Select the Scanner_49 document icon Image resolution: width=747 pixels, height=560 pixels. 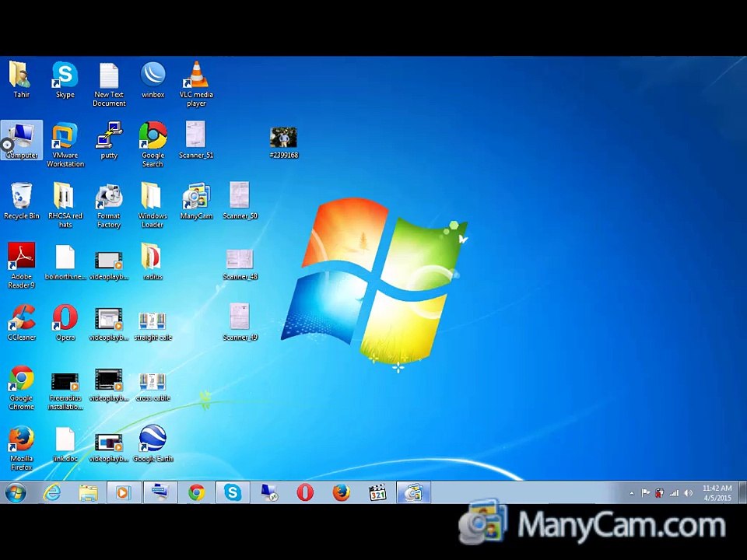point(240,322)
